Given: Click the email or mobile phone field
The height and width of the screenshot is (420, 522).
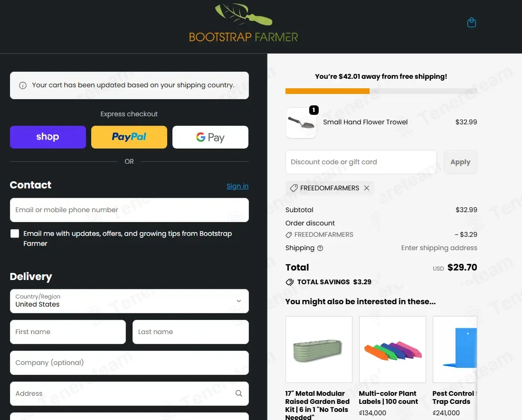Looking at the screenshot, I should click(129, 210).
